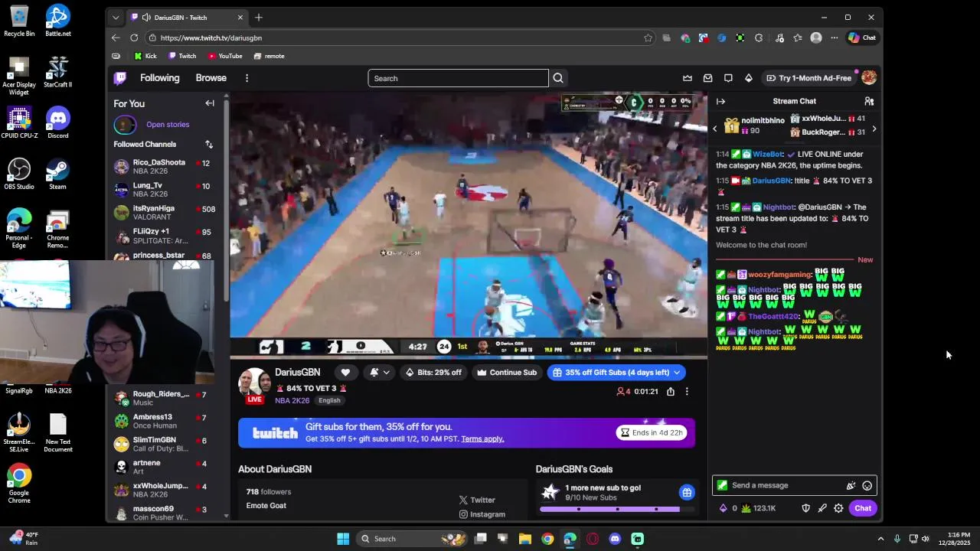
Task: Open the notification bell dropdown
Action: [x=380, y=373]
